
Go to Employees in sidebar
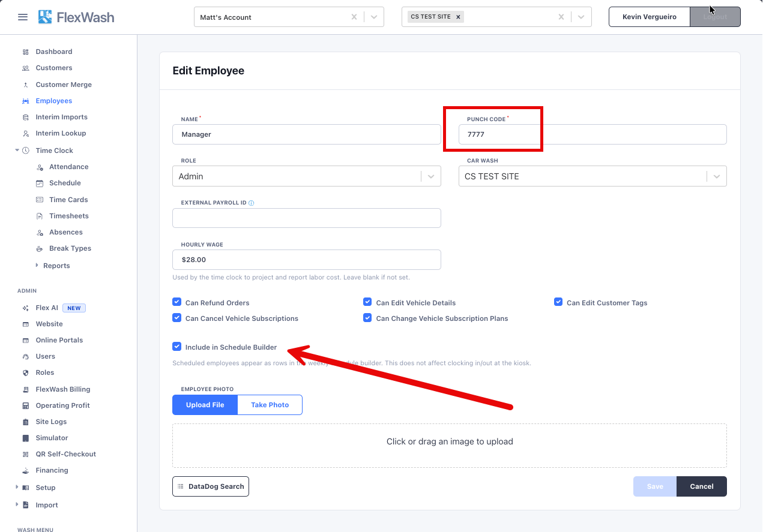click(53, 101)
